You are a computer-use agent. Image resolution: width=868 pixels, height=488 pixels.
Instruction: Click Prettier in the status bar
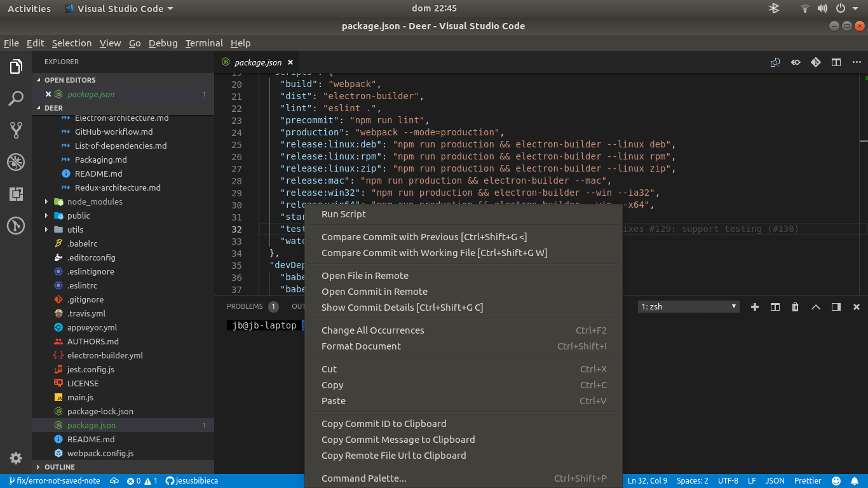pyautogui.click(x=808, y=481)
